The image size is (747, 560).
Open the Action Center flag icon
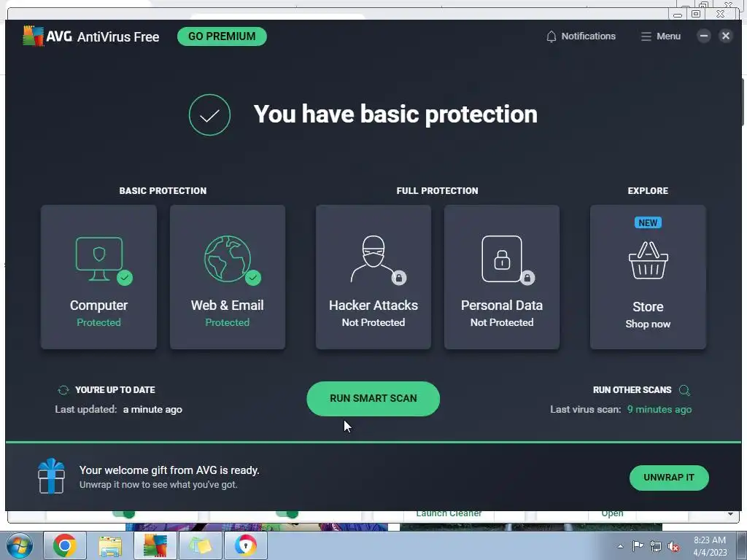tap(638, 546)
